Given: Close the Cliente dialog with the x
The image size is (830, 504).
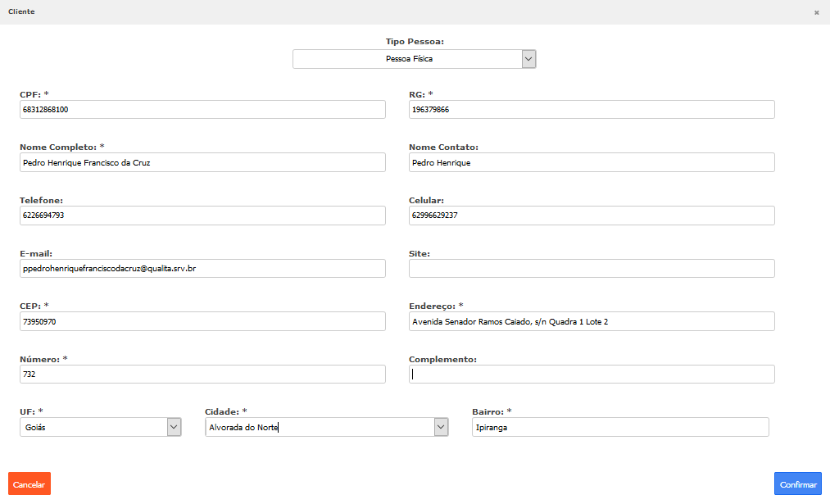Looking at the screenshot, I should 816,13.
